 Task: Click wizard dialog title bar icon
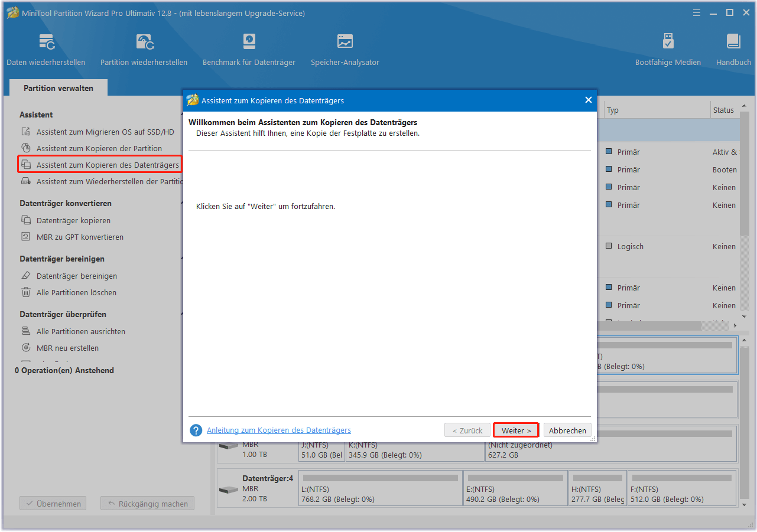click(x=192, y=100)
